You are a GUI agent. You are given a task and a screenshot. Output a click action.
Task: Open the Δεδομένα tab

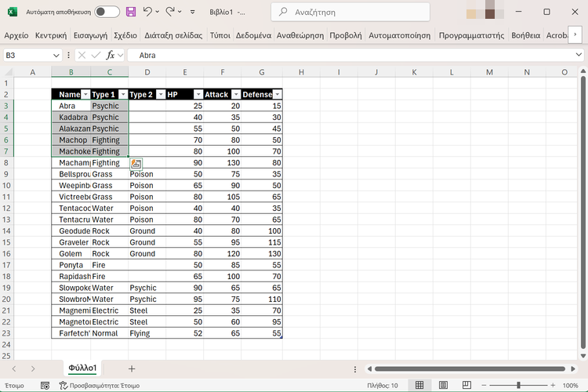point(253,35)
